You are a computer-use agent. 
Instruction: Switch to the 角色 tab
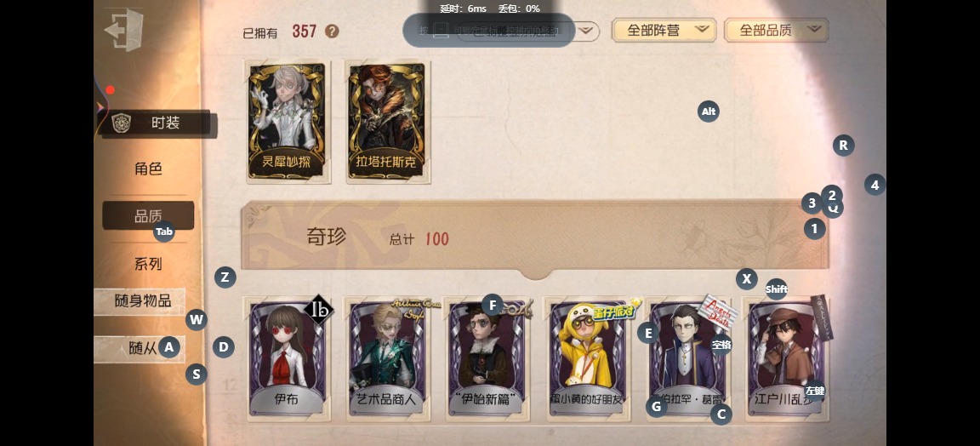pos(148,169)
